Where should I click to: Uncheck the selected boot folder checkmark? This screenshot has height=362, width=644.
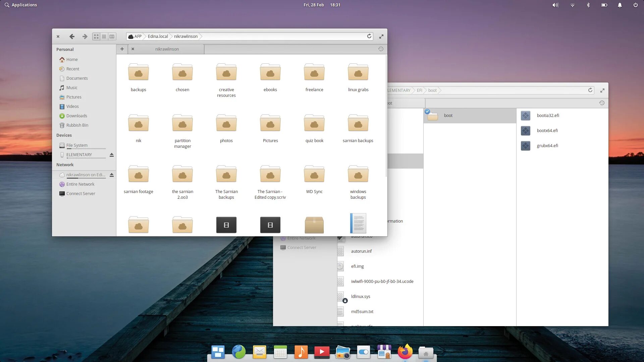coord(427,111)
